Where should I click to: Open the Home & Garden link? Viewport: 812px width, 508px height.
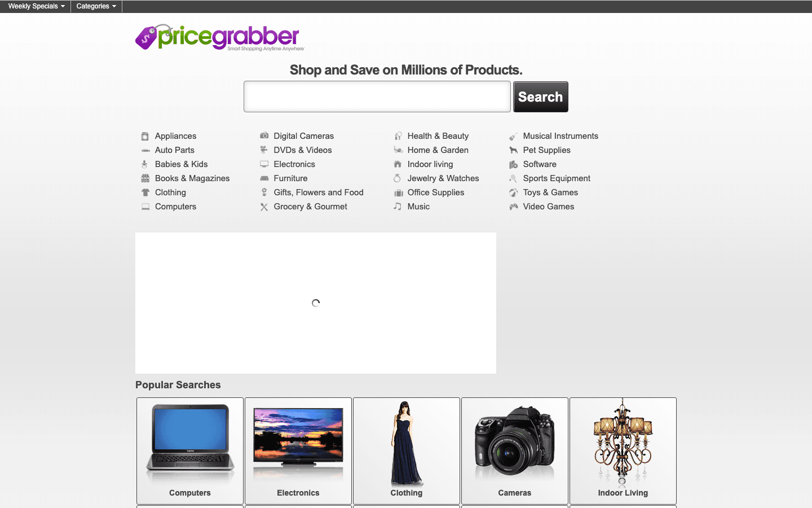(x=438, y=150)
